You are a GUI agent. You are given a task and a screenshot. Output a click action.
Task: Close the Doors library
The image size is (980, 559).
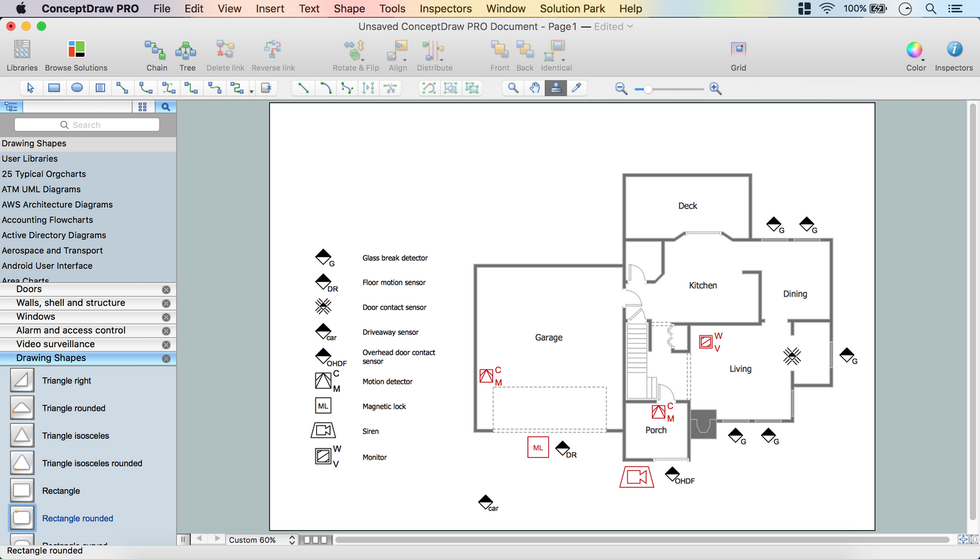(x=166, y=290)
